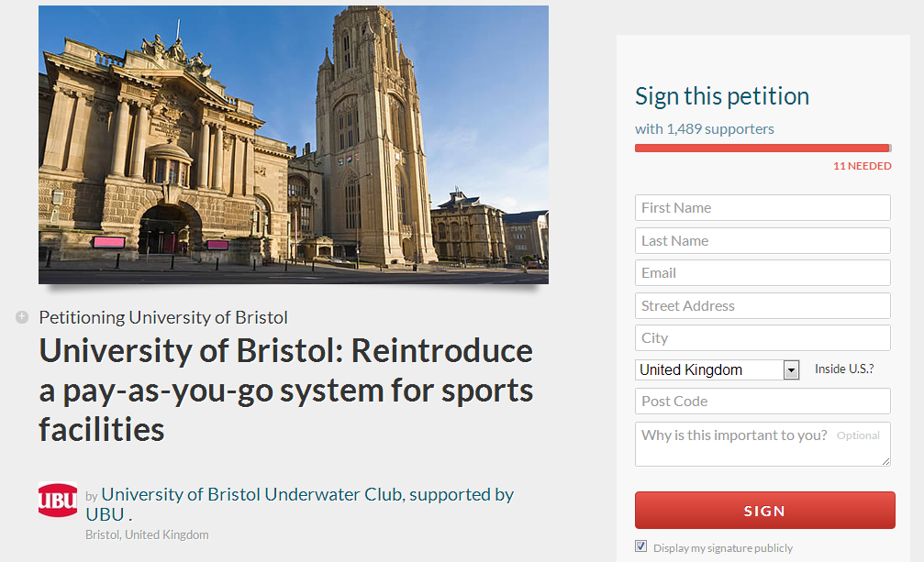
Task: Click the supporters progress bar
Action: (x=763, y=148)
